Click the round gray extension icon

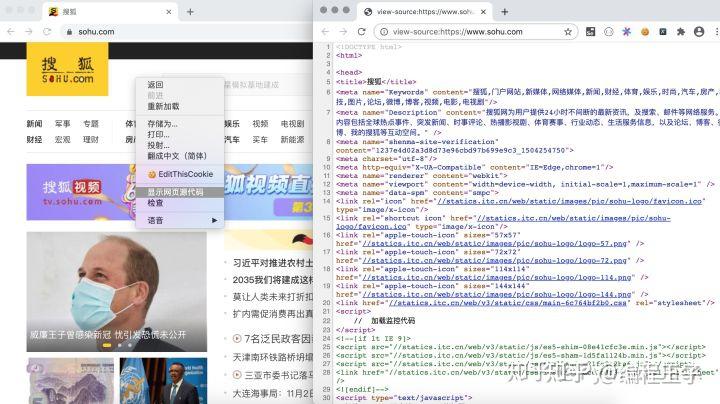tap(609, 32)
